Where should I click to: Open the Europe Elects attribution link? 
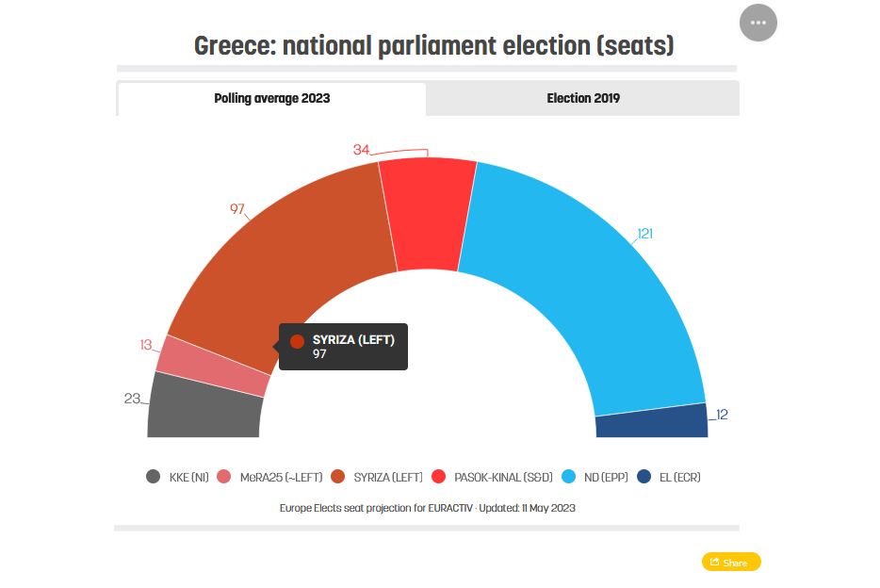coord(306,508)
